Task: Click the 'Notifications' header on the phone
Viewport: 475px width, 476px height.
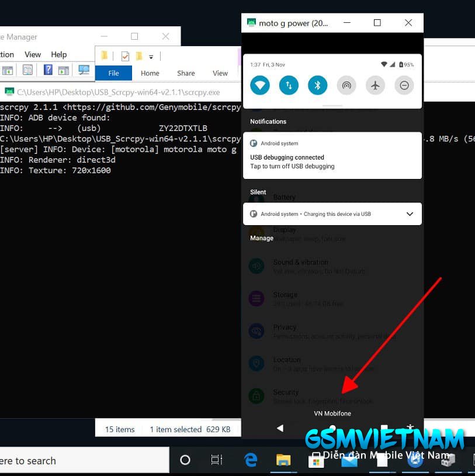Action: pos(268,122)
